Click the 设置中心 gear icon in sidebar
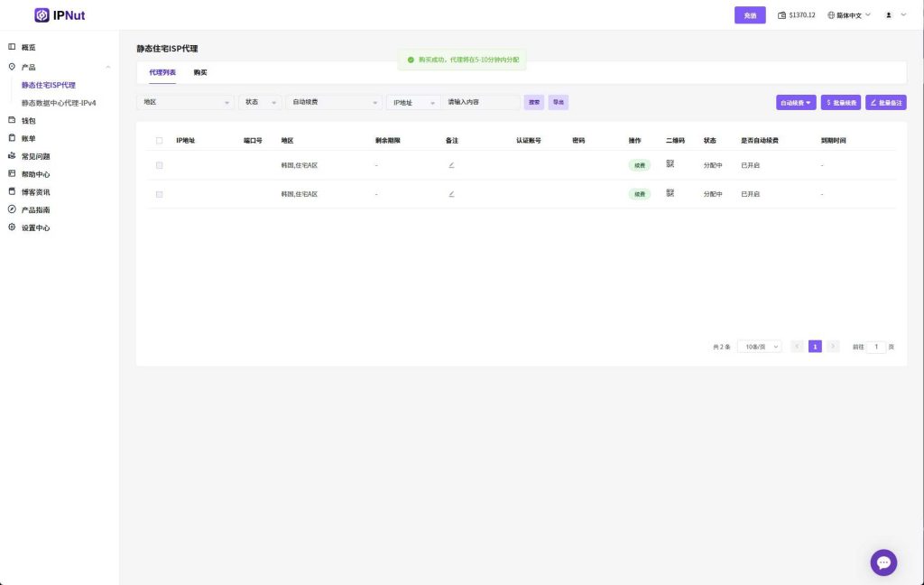The width and height of the screenshot is (924, 585). point(12,227)
